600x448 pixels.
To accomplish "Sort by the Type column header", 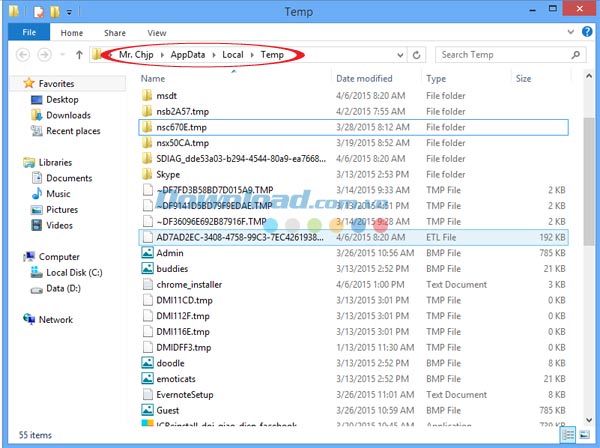I will pos(436,78).
